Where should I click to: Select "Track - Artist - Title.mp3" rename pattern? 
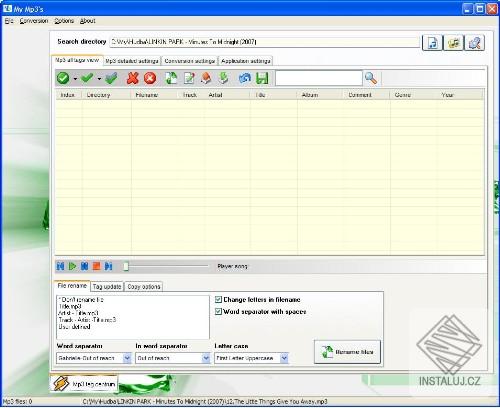[x=87, y=320]
